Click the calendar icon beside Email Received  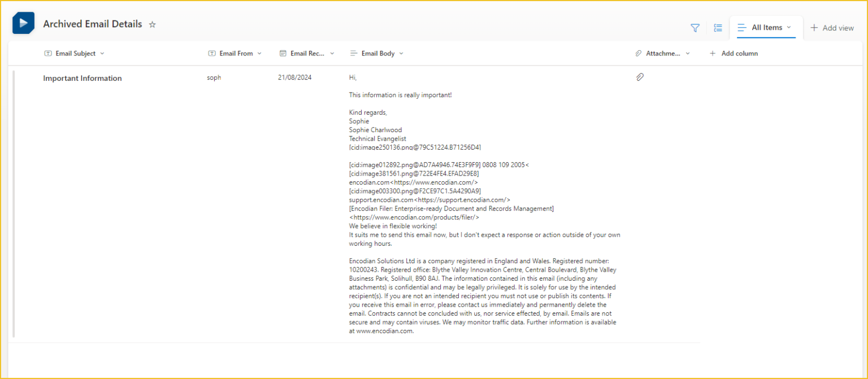click(283, 53)
